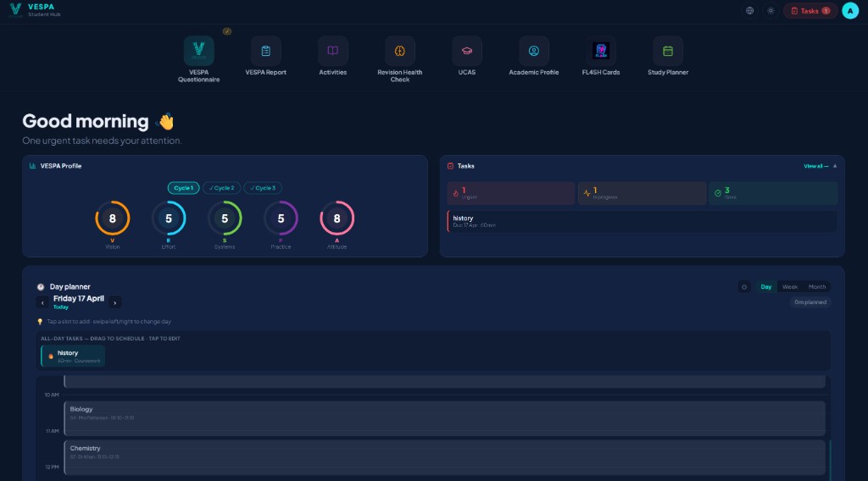This screenshot has height=481, width=868.
Task: Click the Effort score ring
Action: click(169, 218)
